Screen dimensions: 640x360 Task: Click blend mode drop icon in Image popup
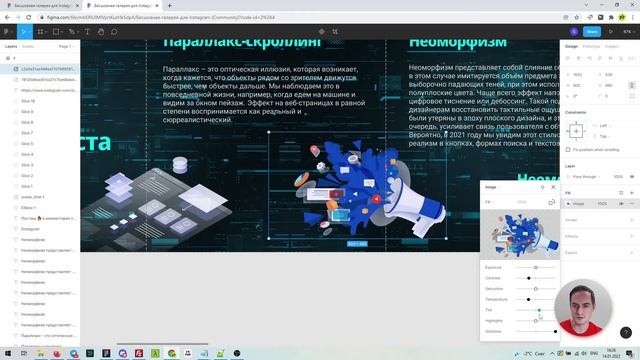[542, 187]
